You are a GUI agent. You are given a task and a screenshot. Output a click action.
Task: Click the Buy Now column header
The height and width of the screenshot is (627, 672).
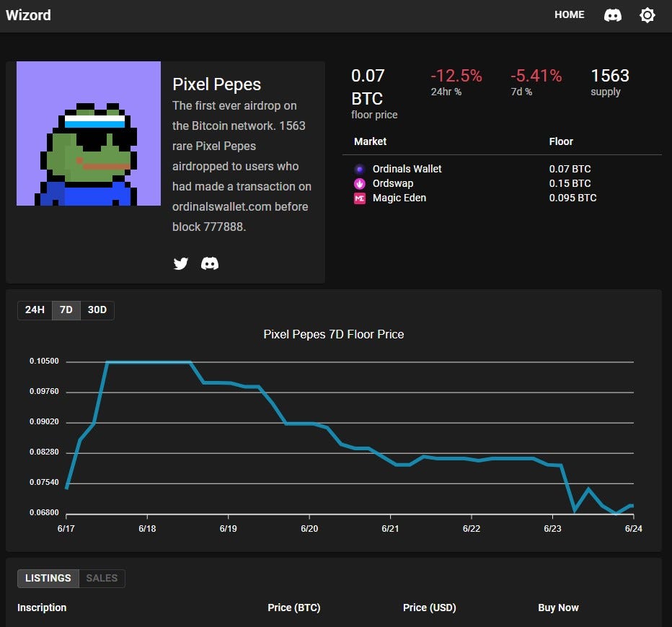coord(558,608)
